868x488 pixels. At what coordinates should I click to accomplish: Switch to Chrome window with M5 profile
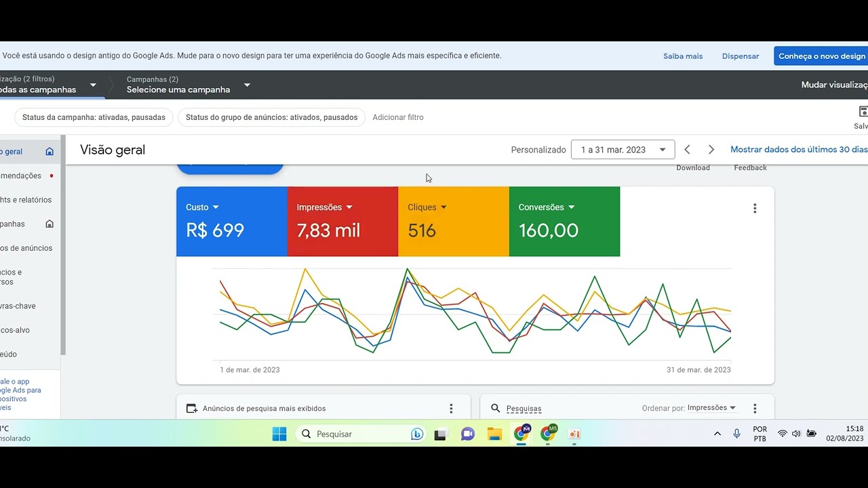tap(548, 433)
